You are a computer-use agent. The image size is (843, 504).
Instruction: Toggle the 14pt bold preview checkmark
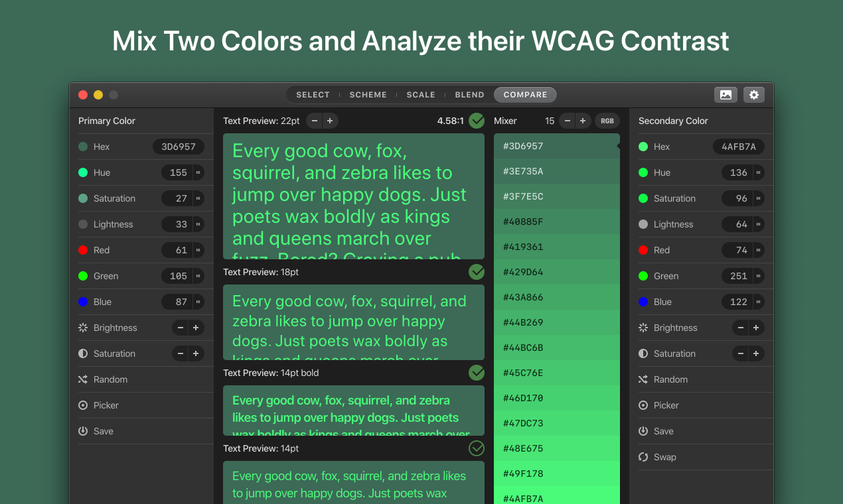click(477, 373)
